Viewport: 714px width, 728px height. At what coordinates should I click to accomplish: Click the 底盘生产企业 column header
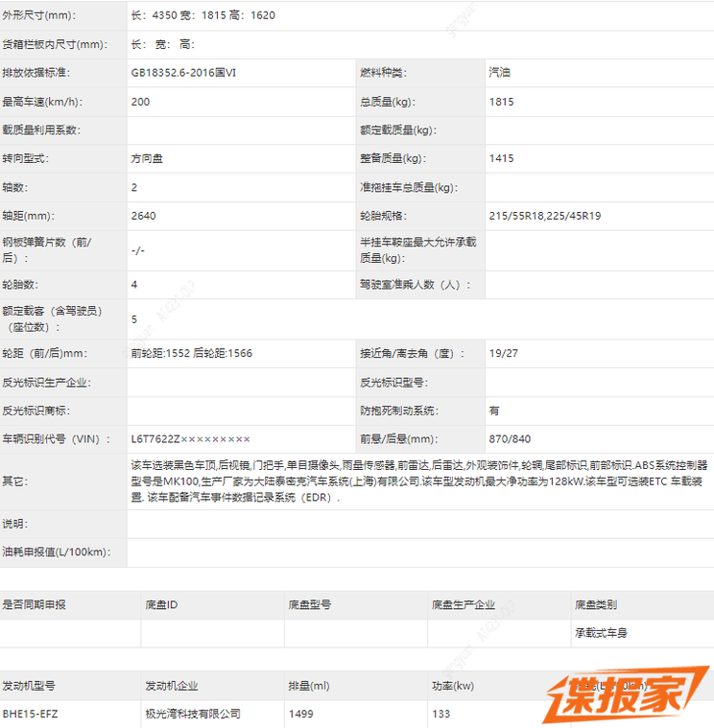click(464, 605)
